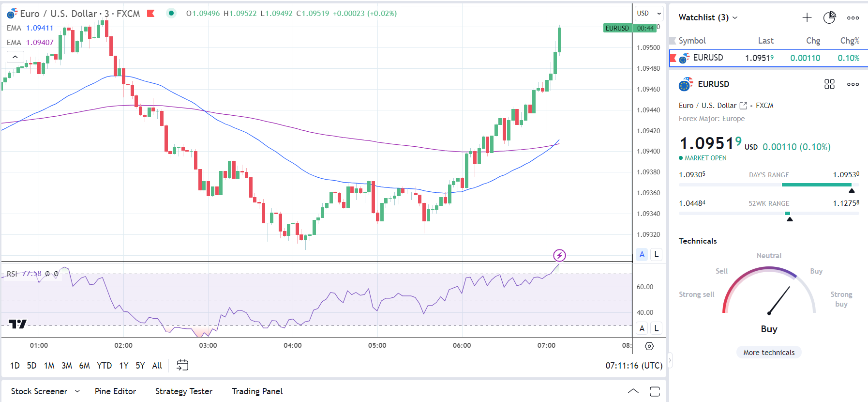
Task: Click the TradingView logo on chart
Action: click(x=17, y=324)
